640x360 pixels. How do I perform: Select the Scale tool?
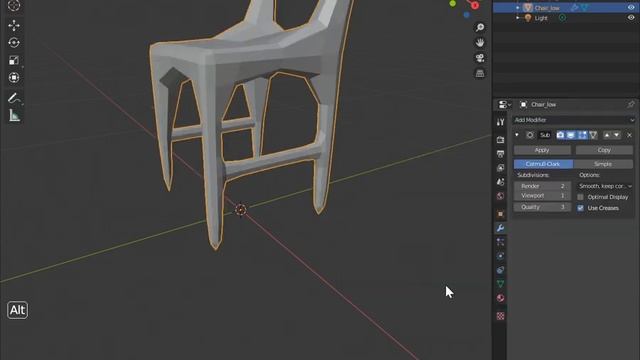coord(14,60)
